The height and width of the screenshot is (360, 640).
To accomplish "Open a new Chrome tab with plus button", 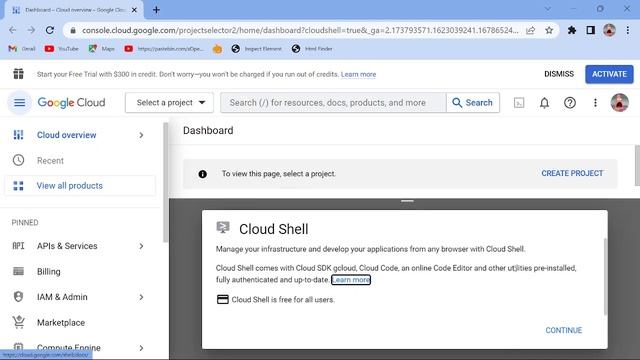I will 156,10.
